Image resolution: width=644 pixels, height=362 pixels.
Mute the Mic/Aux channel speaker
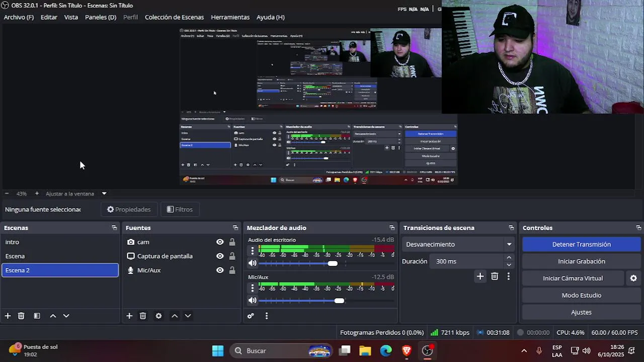[253, 300]
